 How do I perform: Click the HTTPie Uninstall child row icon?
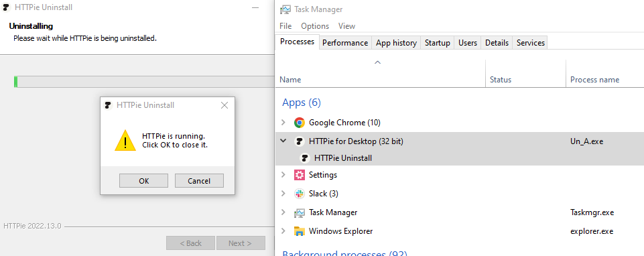point(305,157)
